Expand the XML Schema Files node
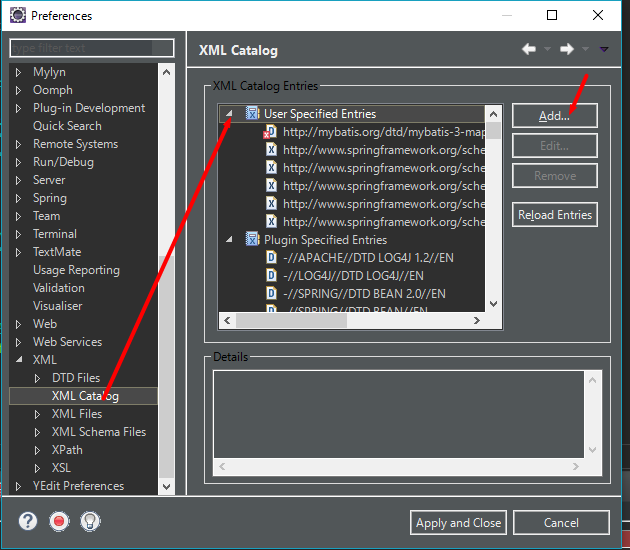Viewport: 630px width, 550px height. click(x=37, y=432)
